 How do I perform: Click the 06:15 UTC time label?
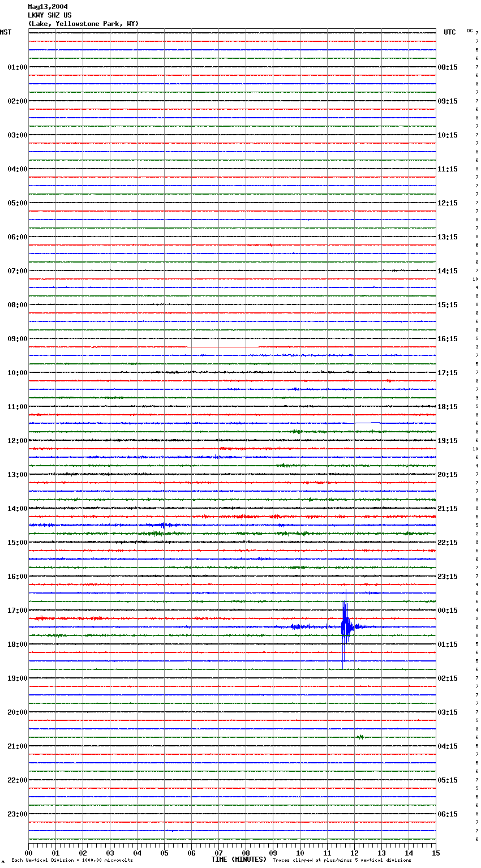pos(448,814)
